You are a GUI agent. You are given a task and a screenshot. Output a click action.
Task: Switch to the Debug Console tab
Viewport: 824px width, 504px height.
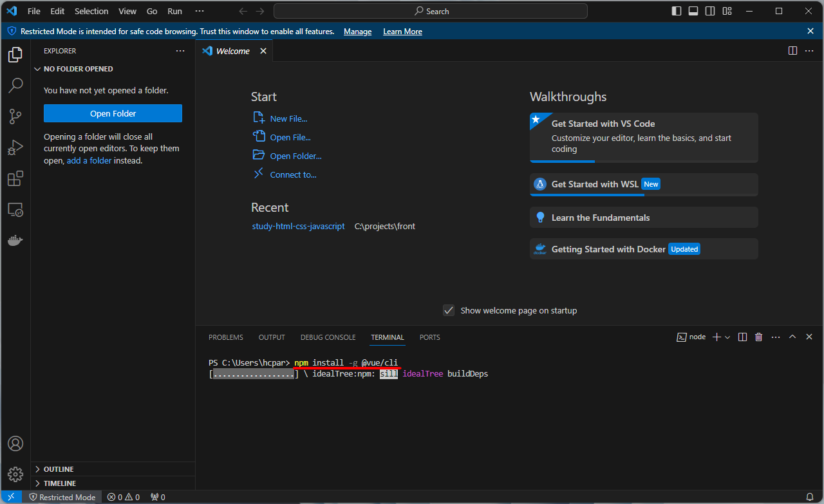[x=328, y=337]
